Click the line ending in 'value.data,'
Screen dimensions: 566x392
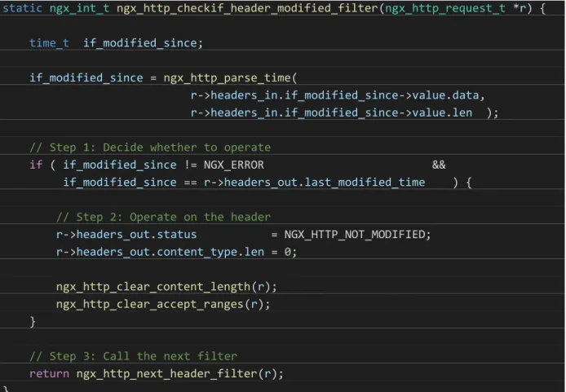[338, 95]
